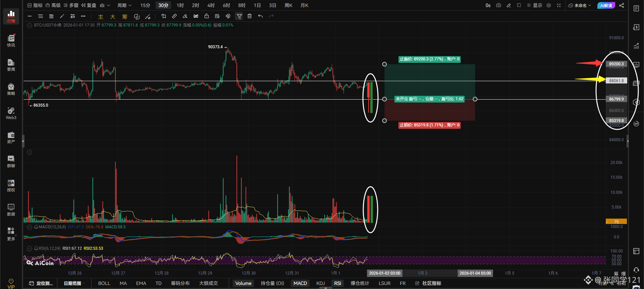The image size is (644, 289).
Task: Select the horizontal line drawing tool
Action: (30, 16)
